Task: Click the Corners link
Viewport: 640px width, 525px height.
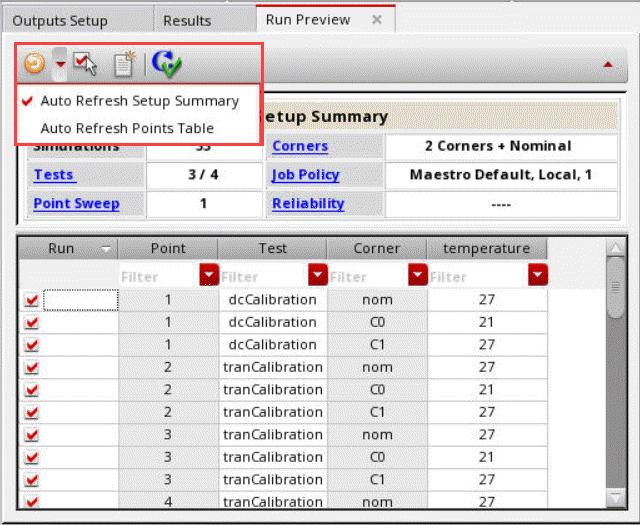Action: click(x=300, y=146)
